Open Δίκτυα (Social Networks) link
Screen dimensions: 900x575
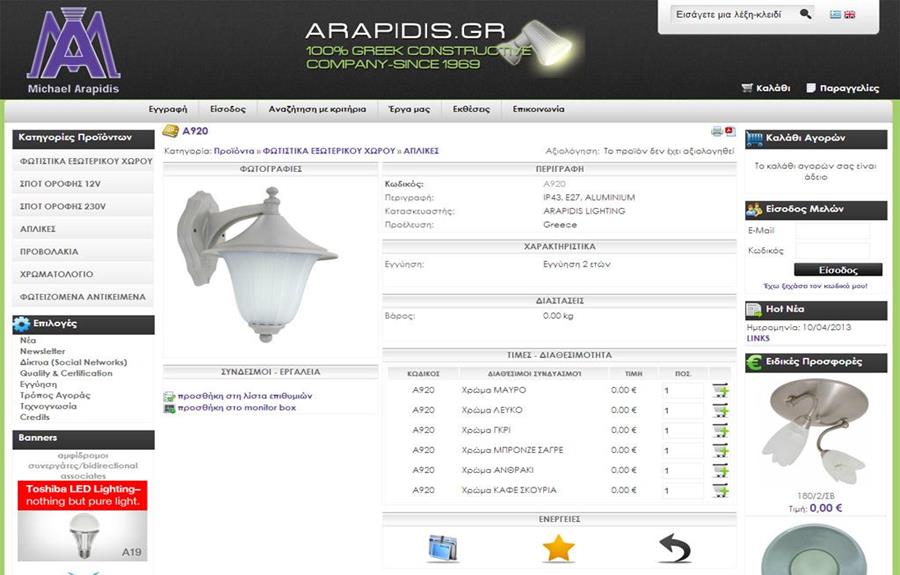pyautogui.click(x=73, y=362)
